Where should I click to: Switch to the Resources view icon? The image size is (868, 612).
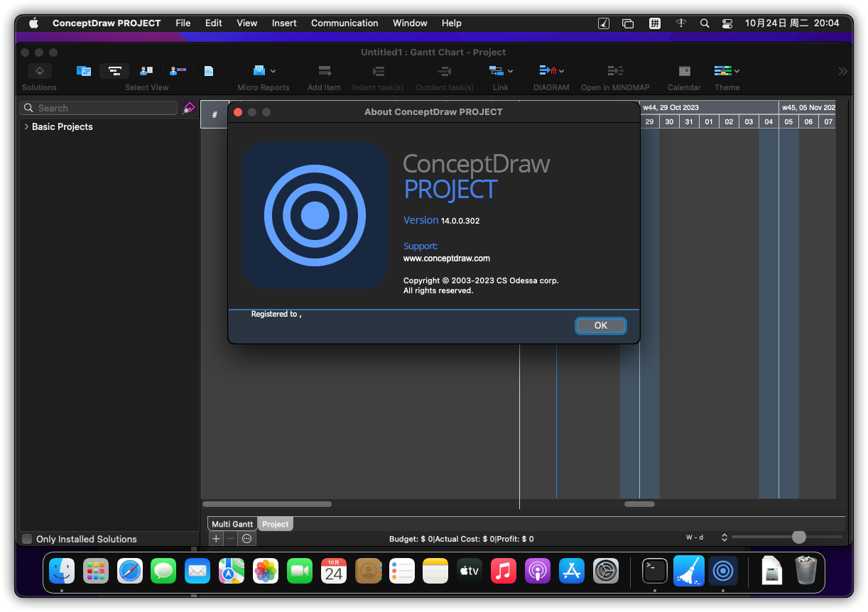[146, 71]
